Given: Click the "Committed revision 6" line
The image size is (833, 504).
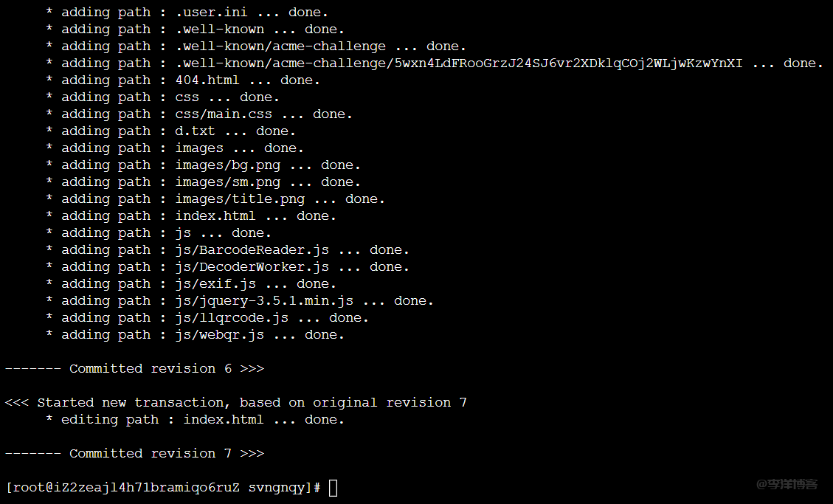Looking at the screenshot, I should coord(134,369).
